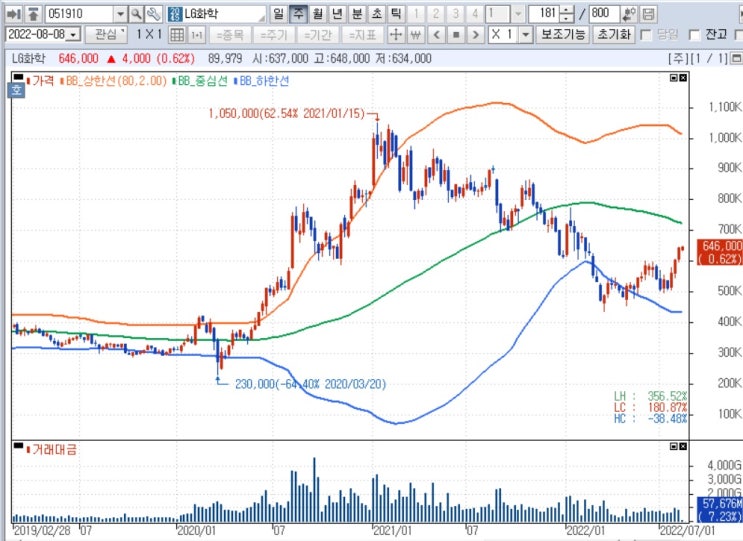Click preset interval button 1
743x541 pixels.
click(x=416, y=14)
